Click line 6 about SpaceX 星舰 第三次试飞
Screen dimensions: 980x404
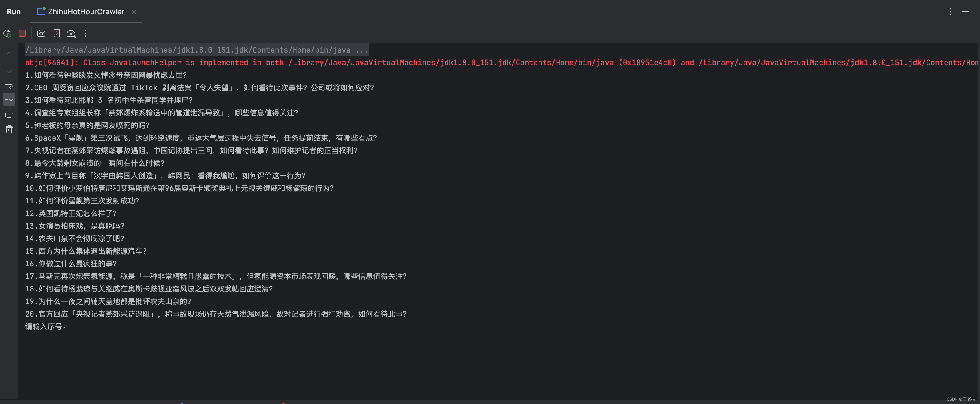[x=201, y=138]
